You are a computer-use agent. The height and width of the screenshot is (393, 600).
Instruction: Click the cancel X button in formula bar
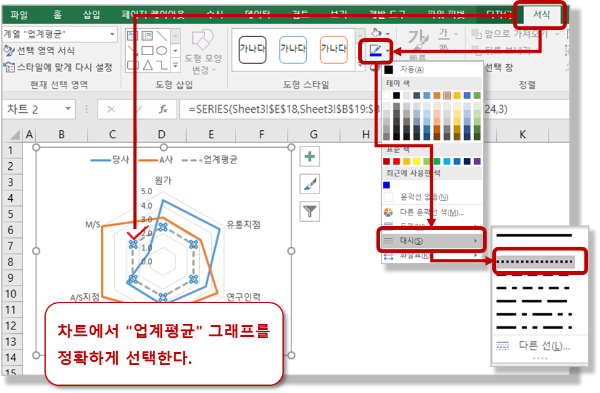point(111,110)
